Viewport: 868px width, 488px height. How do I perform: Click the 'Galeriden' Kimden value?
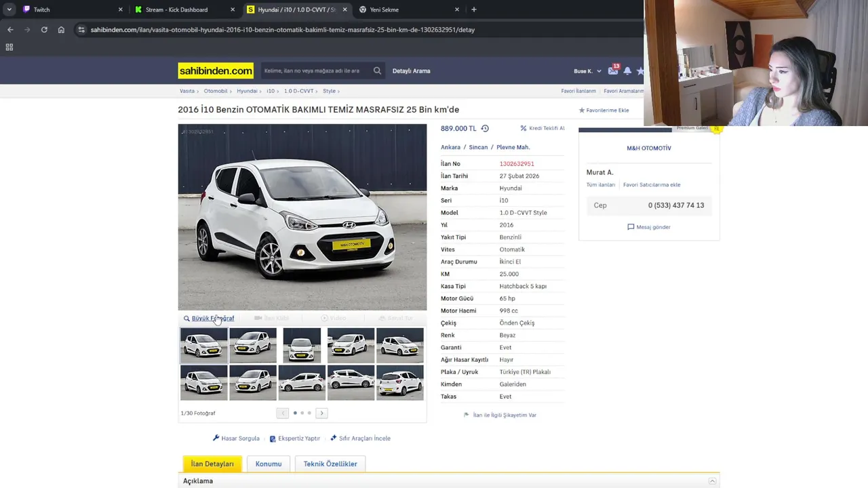tap(513, 384)
